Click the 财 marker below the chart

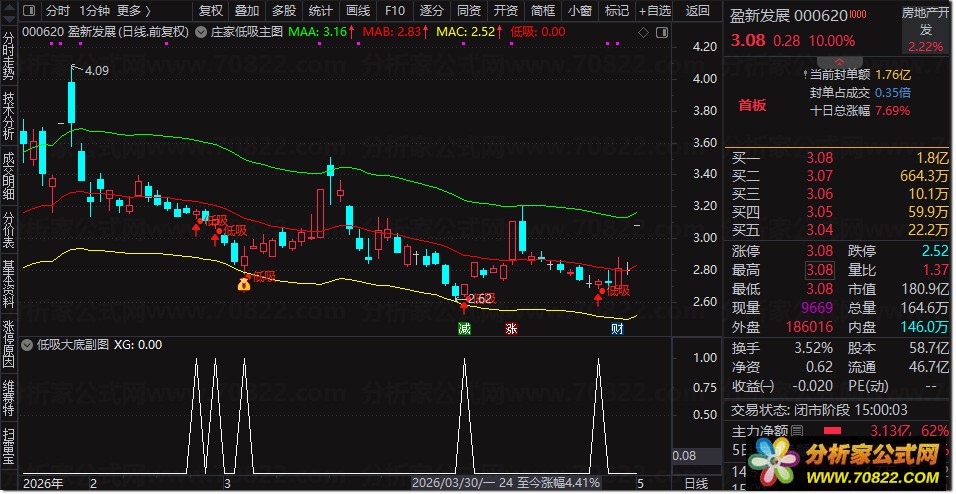pos(617,329)
